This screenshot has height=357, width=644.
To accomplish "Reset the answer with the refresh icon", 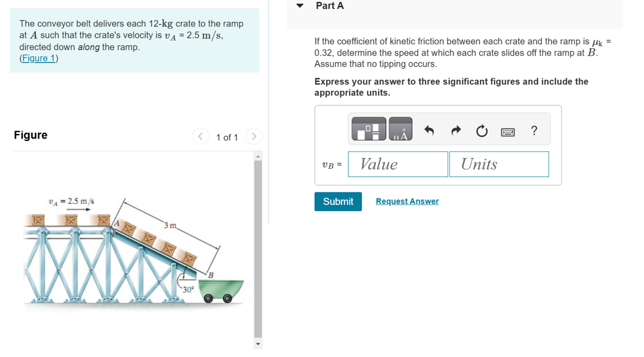I will (482, 130).
